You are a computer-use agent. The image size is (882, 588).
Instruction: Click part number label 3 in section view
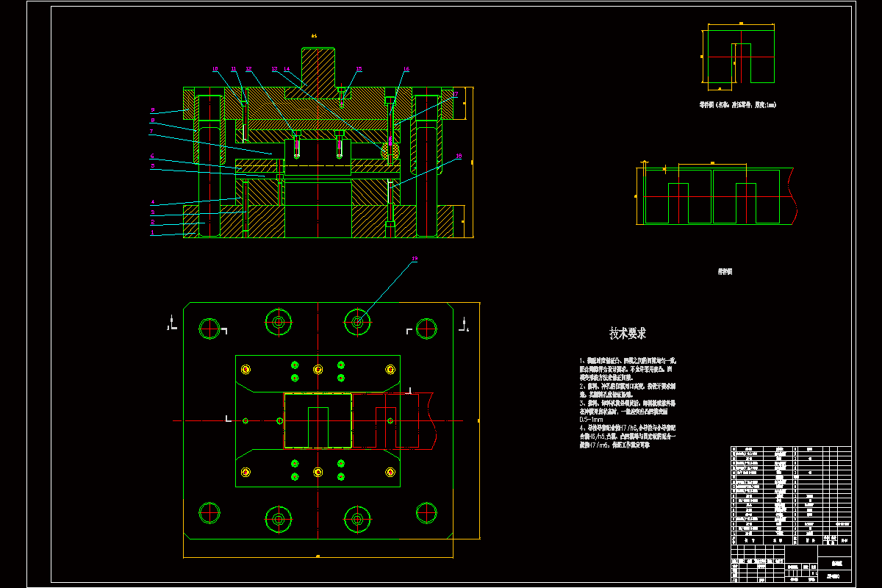tap(153, 212)
